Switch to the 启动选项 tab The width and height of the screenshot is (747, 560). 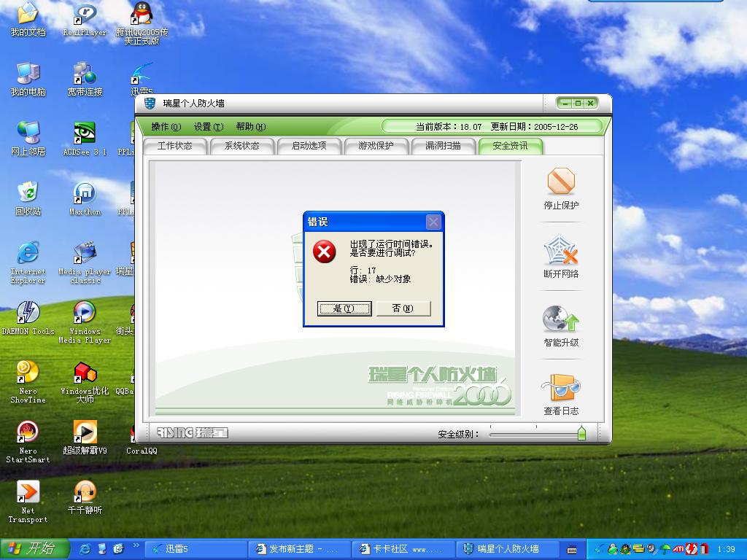309,146
